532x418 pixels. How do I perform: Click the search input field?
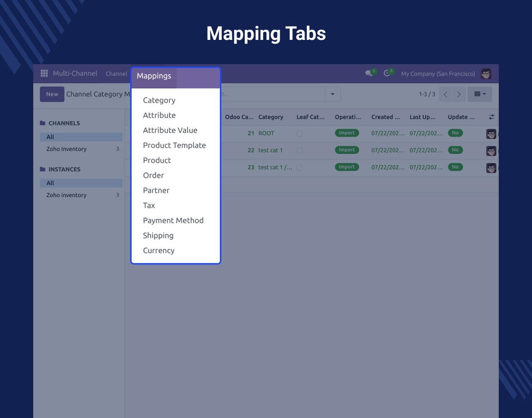[273, 95]
